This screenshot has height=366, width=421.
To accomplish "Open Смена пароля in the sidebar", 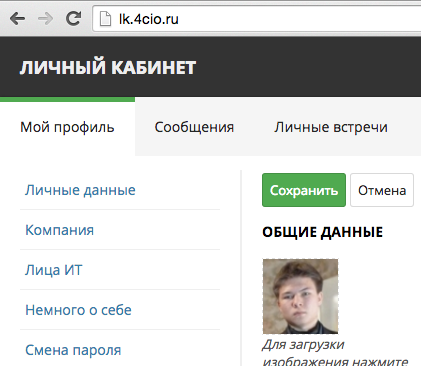I will click(73, 350).
